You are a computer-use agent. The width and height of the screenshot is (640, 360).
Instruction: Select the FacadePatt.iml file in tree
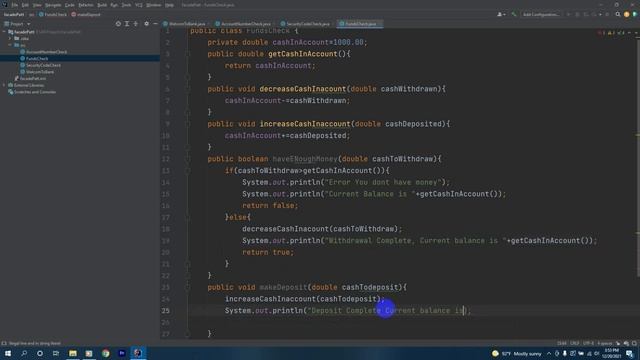30,78
